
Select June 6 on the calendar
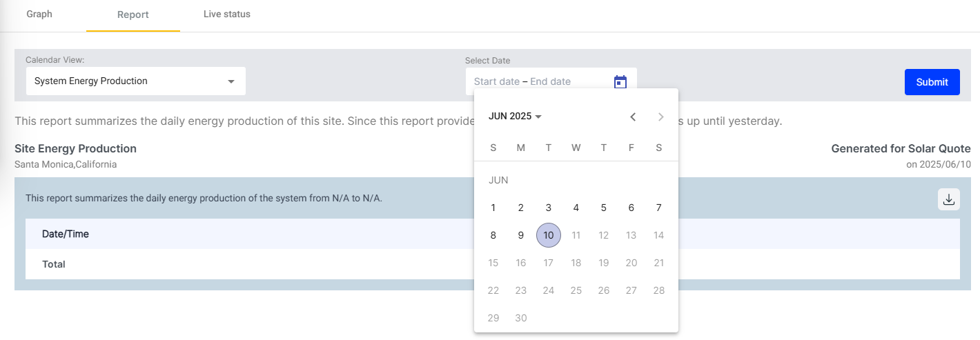point(631,208)
